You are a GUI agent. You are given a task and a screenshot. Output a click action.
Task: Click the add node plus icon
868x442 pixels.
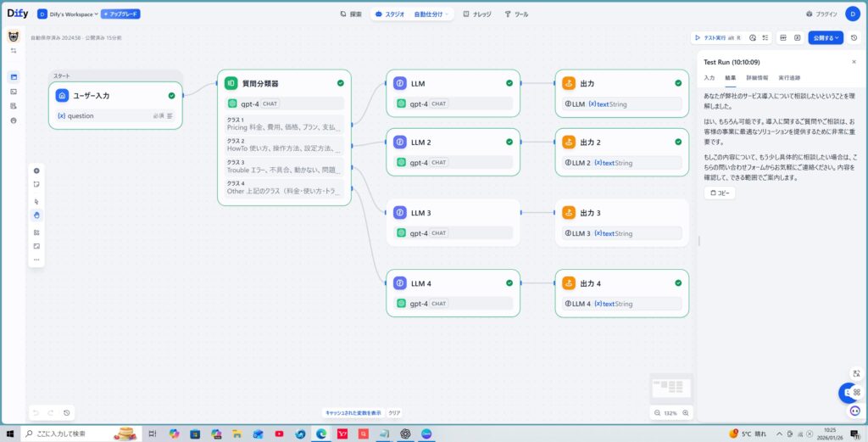pos(36,171)
